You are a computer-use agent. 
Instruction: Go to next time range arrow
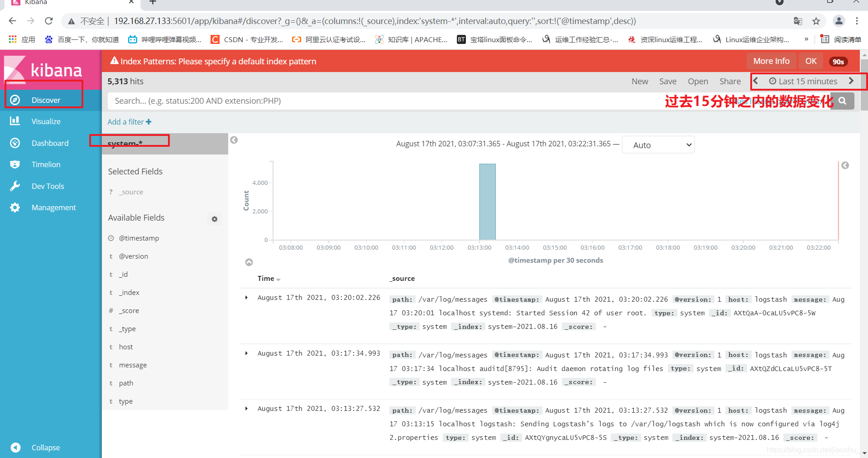click(x=851, y=81)
